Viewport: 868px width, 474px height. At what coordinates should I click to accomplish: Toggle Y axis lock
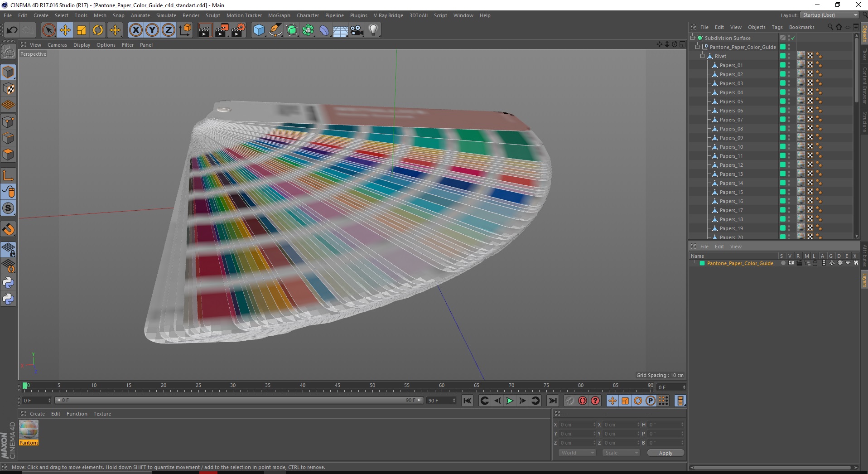point(152,30)
